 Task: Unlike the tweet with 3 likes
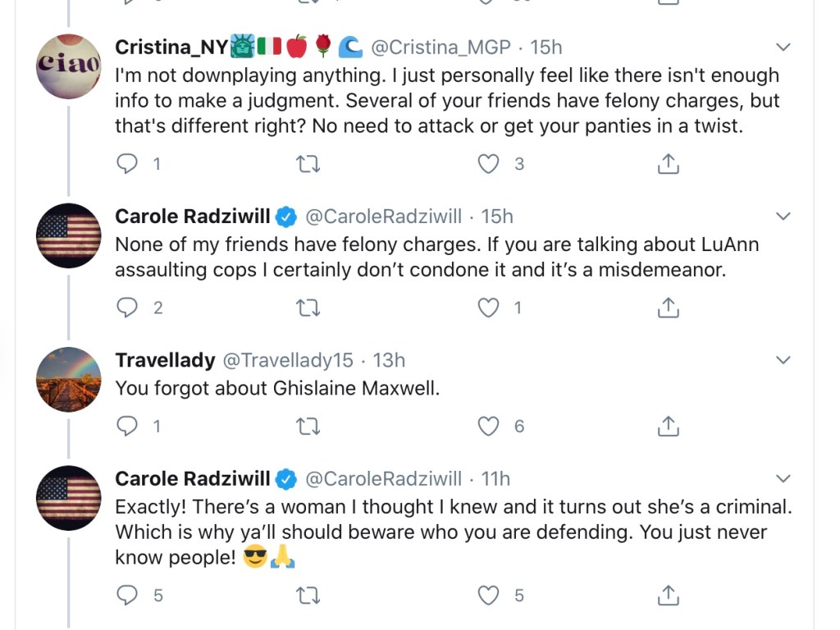pos(488,163)
